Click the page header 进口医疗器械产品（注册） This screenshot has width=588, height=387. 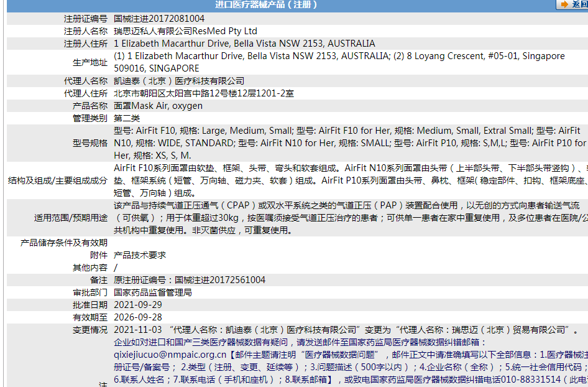point(267,5)
